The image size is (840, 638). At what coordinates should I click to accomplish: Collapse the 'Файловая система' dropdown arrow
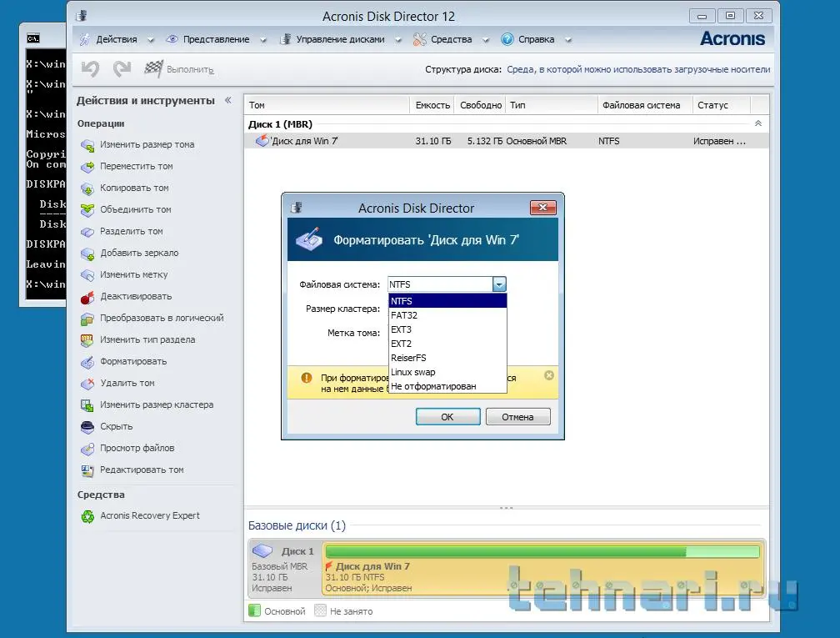click(498, 284)
